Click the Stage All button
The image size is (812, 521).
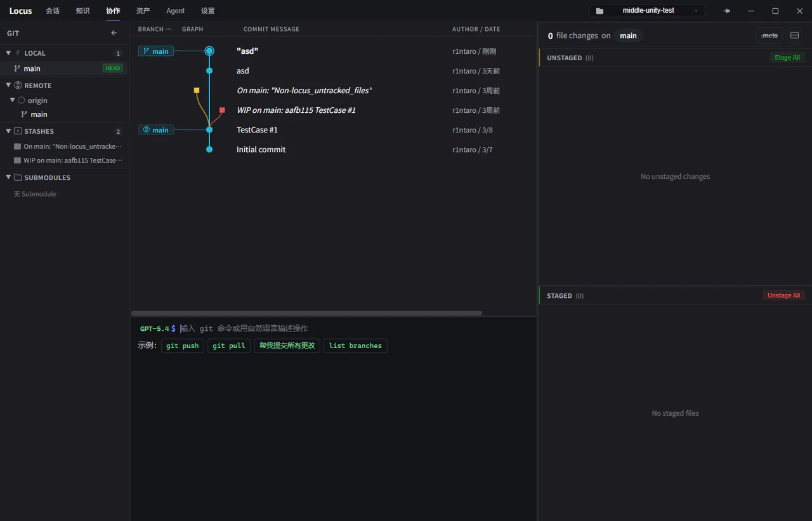point(787,57)
